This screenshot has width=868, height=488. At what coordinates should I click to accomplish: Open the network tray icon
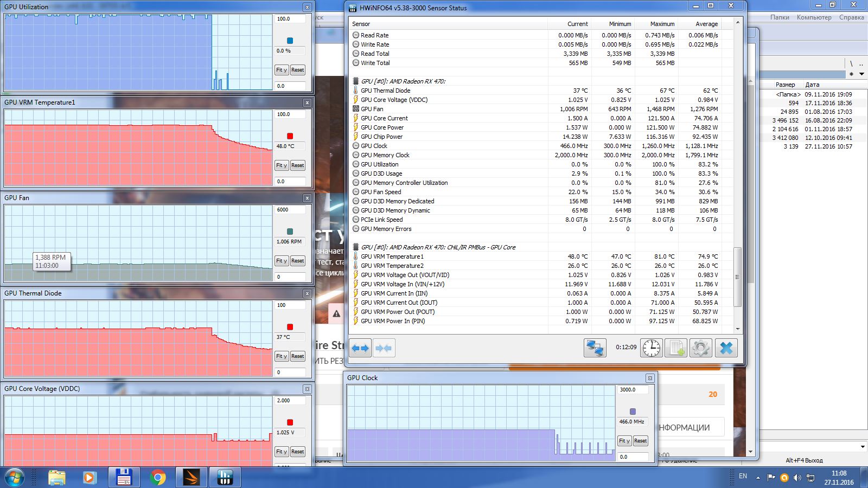pos(810,478)
